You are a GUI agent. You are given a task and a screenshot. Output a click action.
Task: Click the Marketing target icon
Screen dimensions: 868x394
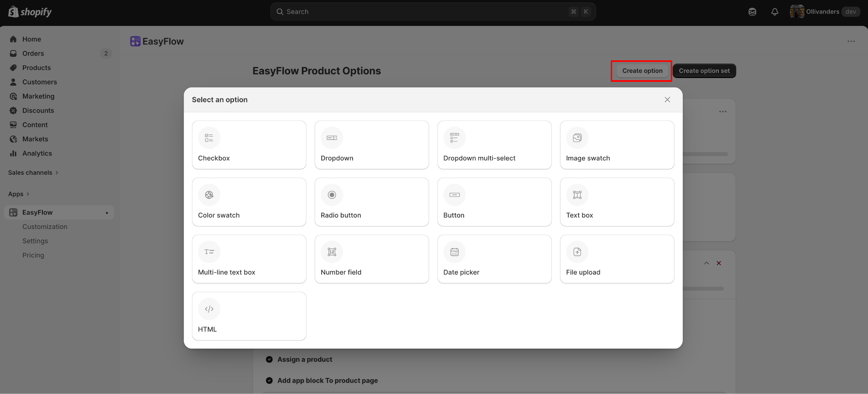pyautogui.click(x=14, y=96)
